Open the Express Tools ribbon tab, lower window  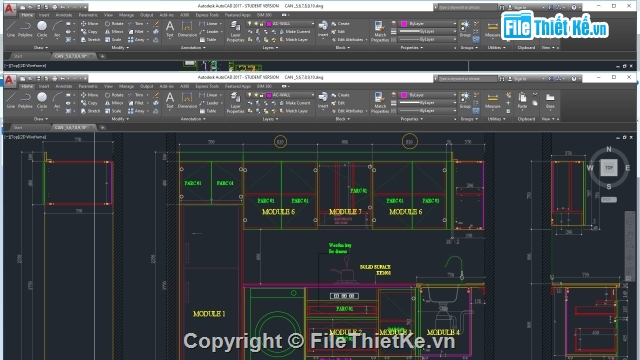point(207,87)
